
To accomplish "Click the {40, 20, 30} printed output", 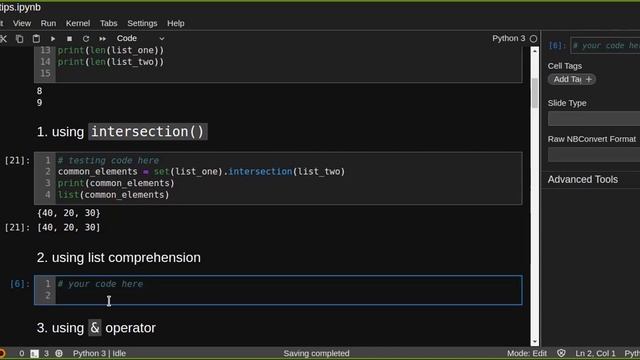I will (69, 213).
